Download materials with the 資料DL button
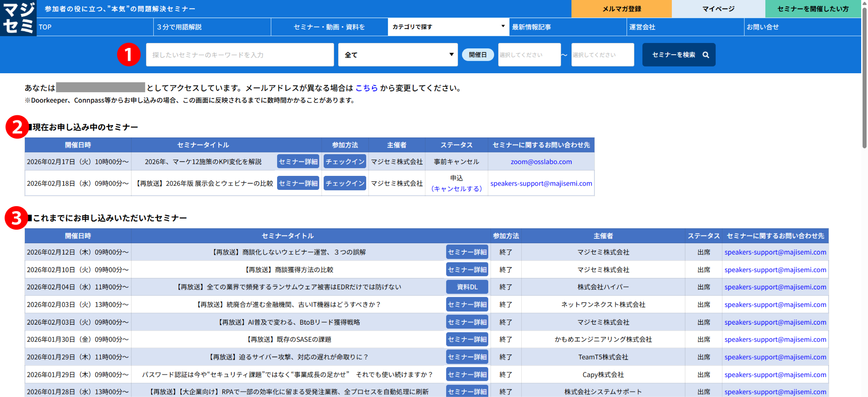This screenshot has width=868, height=397. click(x=467, y=287)
